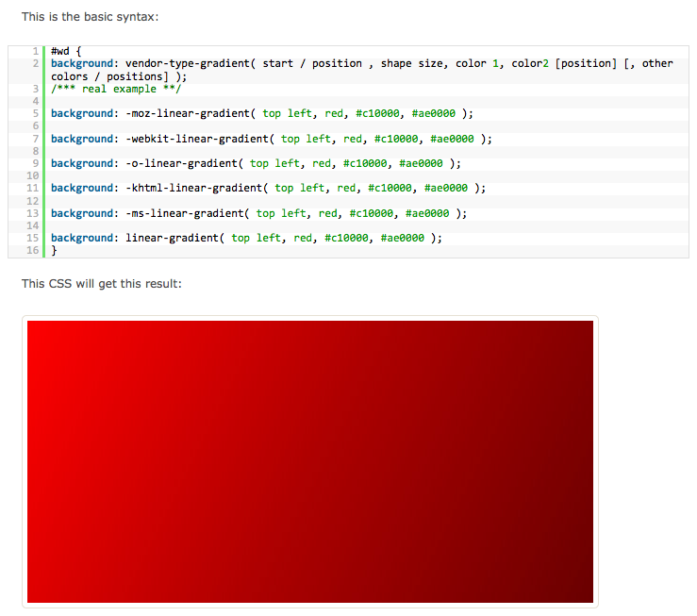Screen dimensions: 697x616
Task: Click the text "This CSS will get this result:"
Action: pos(101,284)
